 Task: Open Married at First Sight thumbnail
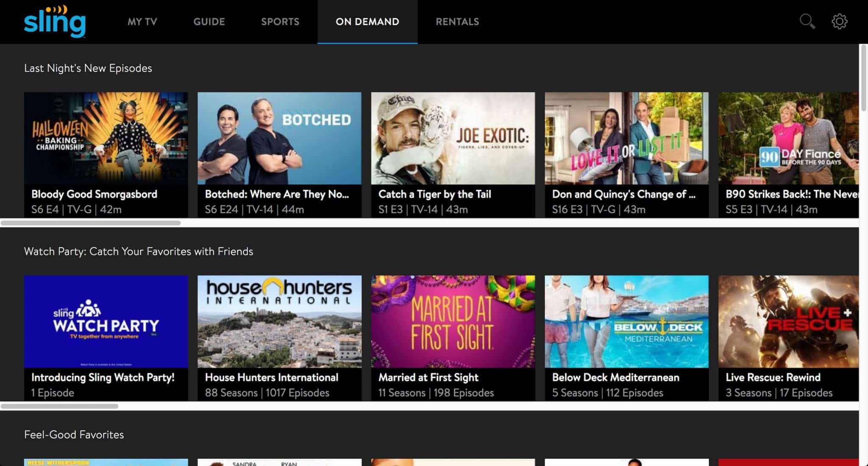tap(453, 321)
